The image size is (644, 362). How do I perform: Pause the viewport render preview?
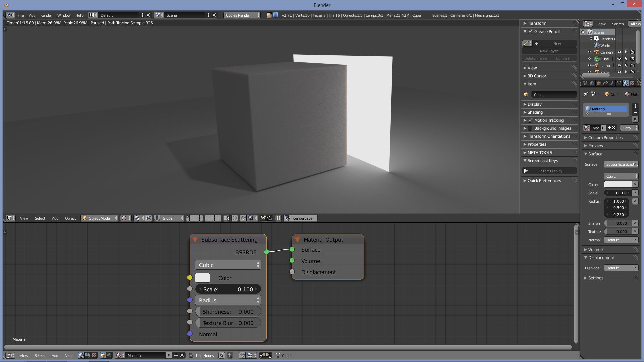278,218
